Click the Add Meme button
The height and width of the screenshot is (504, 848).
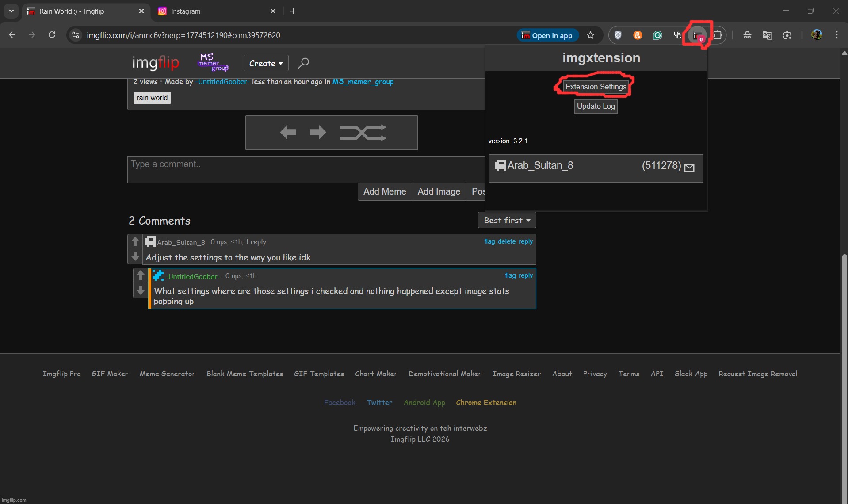(x=384, y=191)
